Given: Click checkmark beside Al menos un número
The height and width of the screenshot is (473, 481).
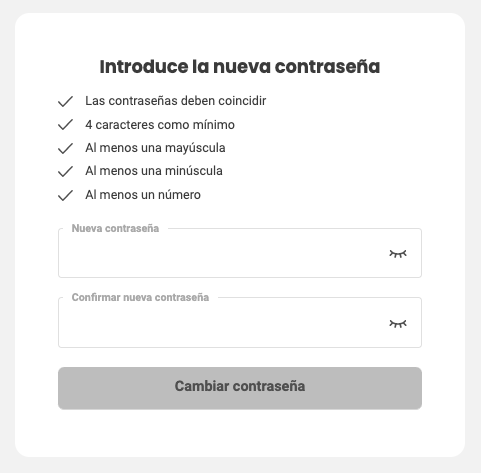Looking at the screenshot, I should point(65,195).
